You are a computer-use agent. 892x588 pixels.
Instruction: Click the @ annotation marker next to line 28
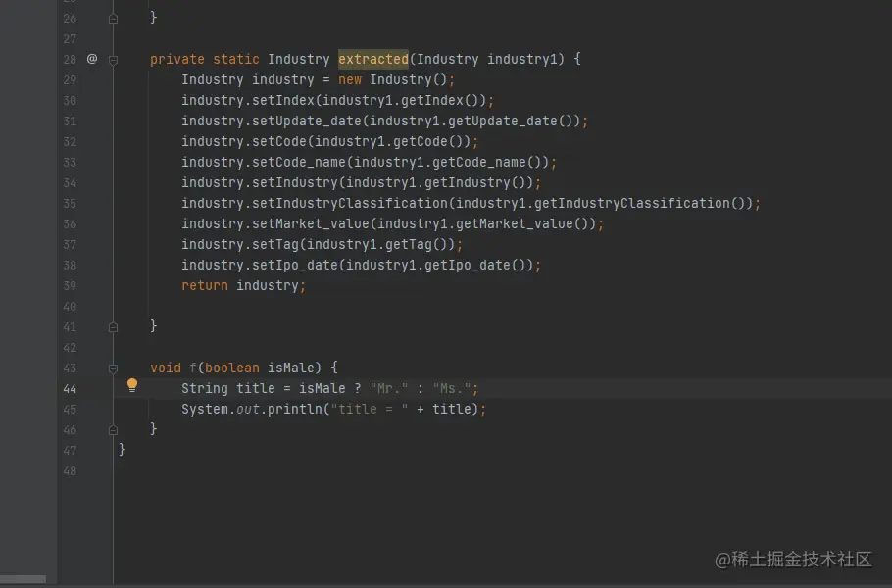tap(91, 59)
